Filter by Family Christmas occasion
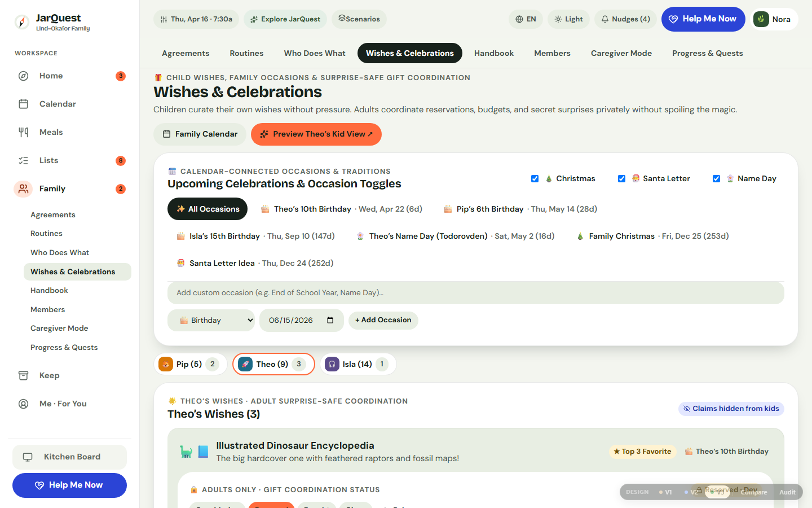The width and height of the screenshot is (812, 508). coord(654,236)
